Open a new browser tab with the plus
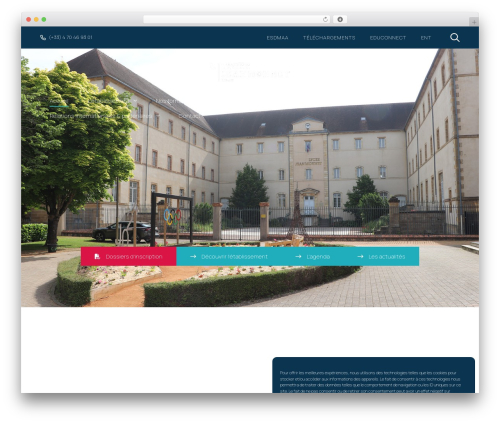 coord(474,22)
